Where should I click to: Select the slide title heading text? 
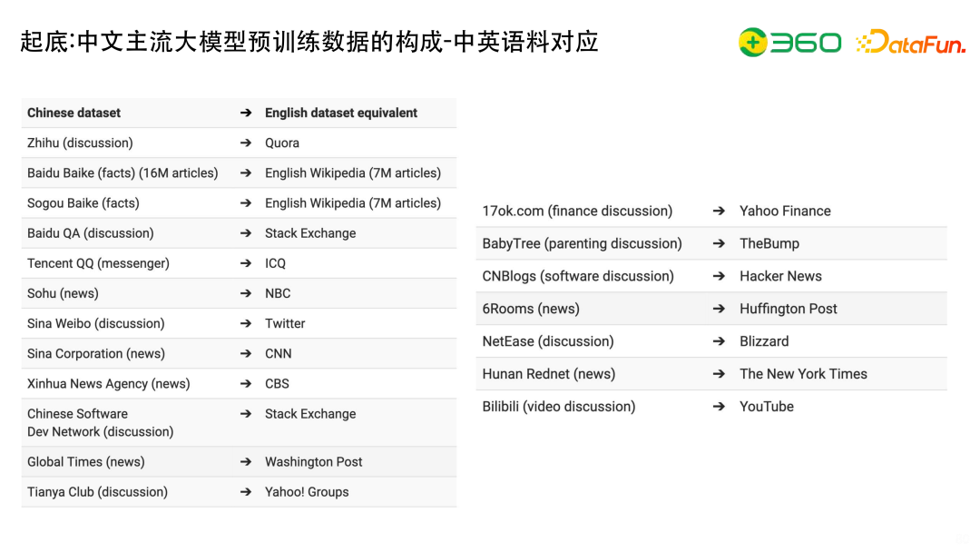click(x=309, y=42)
